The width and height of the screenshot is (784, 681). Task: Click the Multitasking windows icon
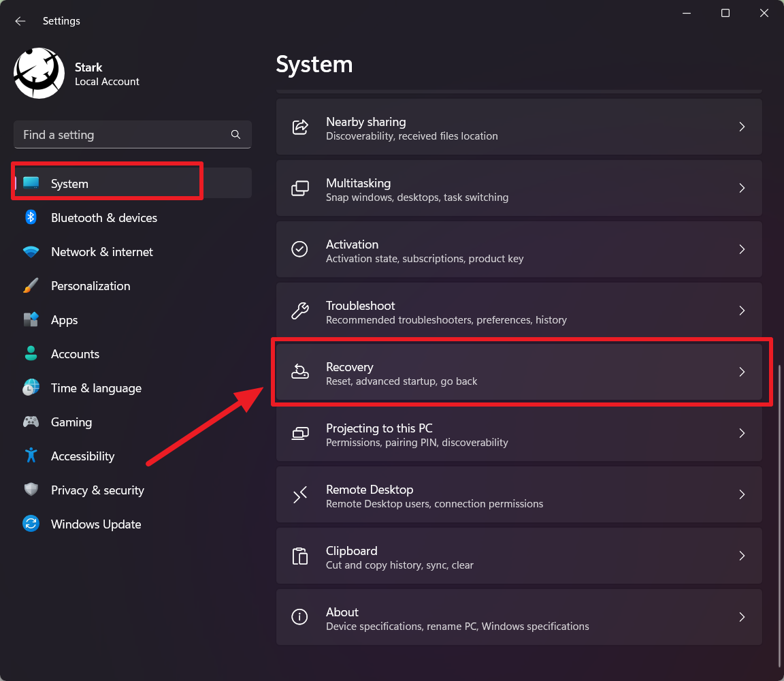coord(300,189)
